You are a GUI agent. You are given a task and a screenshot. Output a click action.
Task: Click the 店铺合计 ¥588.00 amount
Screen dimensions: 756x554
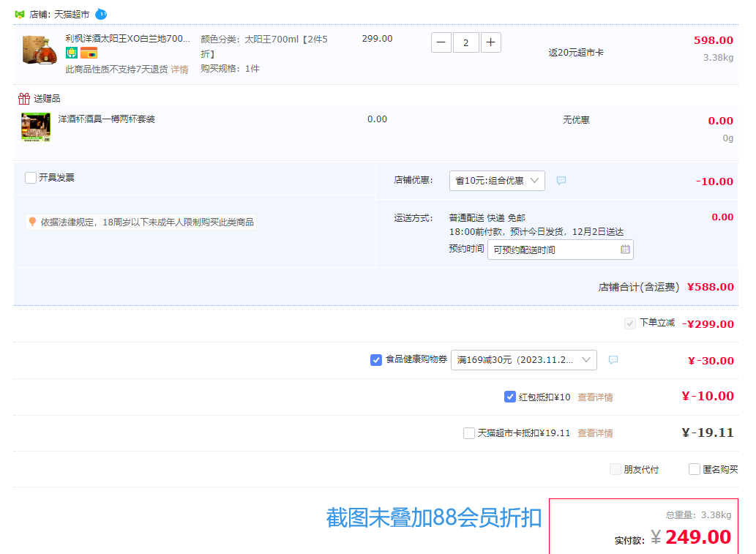pyautogui.click(x=710, y=287)
